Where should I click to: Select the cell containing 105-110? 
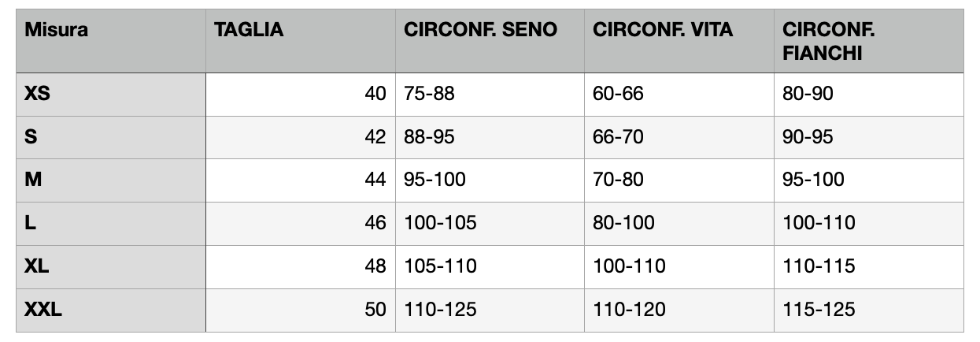click(490, 267)
